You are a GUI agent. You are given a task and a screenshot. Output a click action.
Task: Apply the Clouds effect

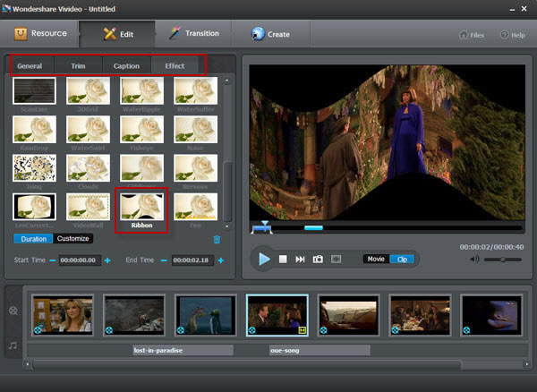tap(88, 168)
